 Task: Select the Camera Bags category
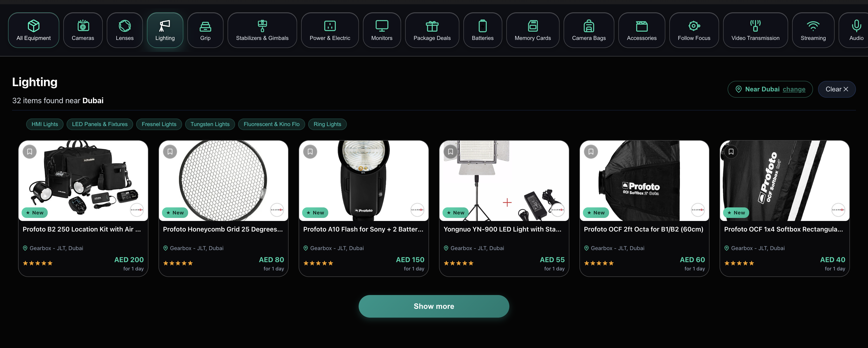pos(589,30)
